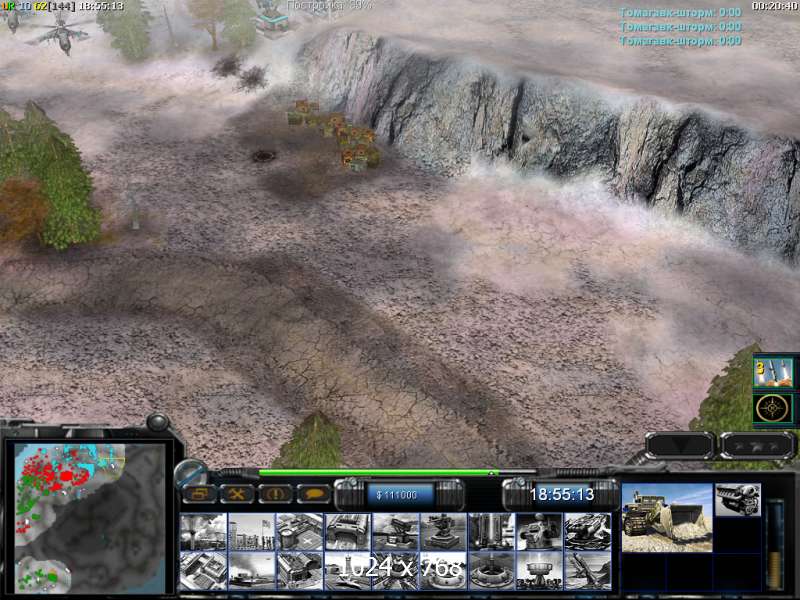Viewport: 800px width, 600px height.
Task: Select the teal building near the treeline
Action: tap(270, 20)
